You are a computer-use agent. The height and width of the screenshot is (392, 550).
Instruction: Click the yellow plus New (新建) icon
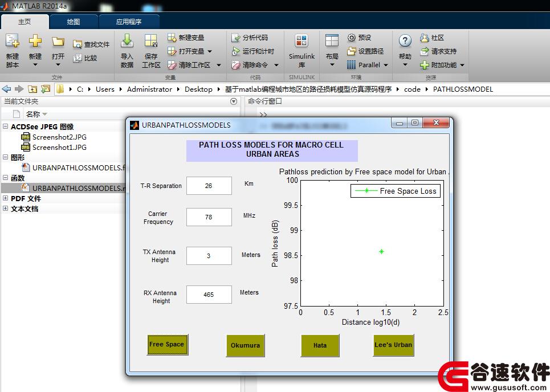click(35, 41)
